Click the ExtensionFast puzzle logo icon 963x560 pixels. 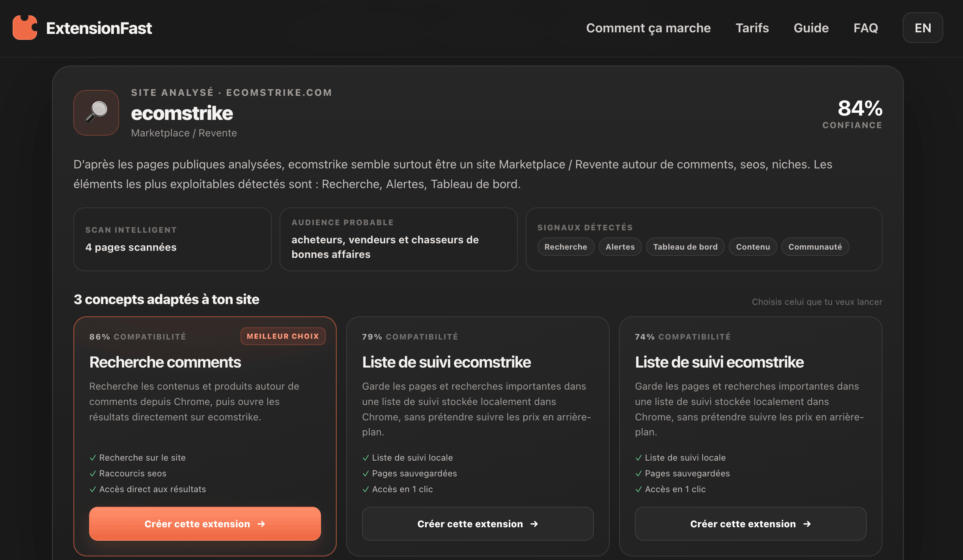pyautogui.click(x=25, y=28)
